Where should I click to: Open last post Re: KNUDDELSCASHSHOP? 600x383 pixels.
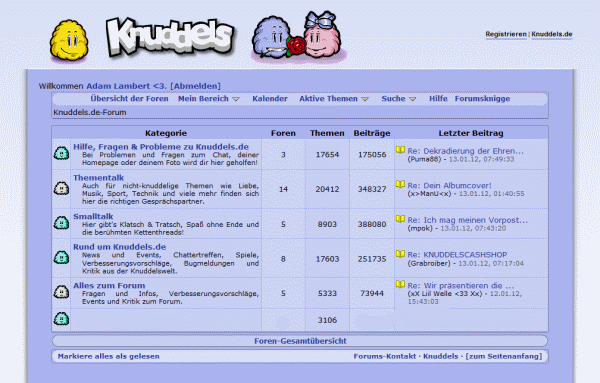click(457, 255)
